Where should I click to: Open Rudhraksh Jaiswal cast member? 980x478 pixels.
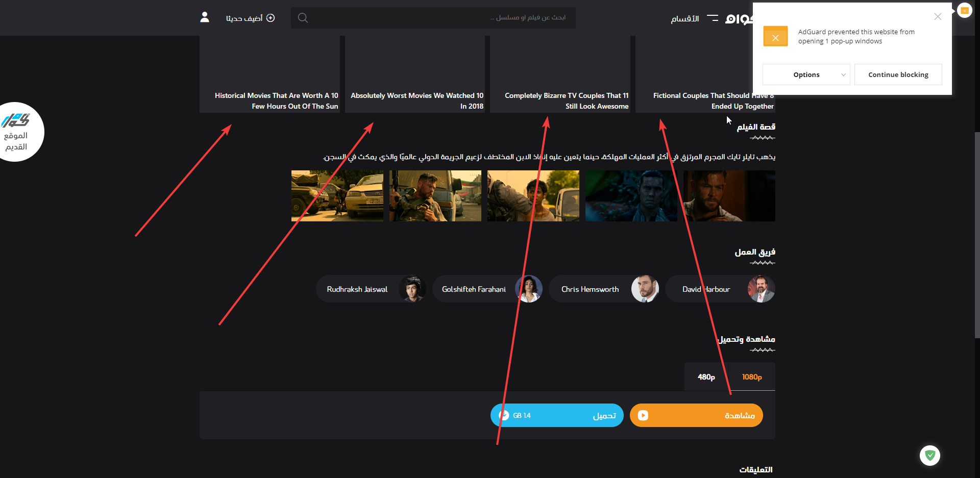tap(371, 289)
